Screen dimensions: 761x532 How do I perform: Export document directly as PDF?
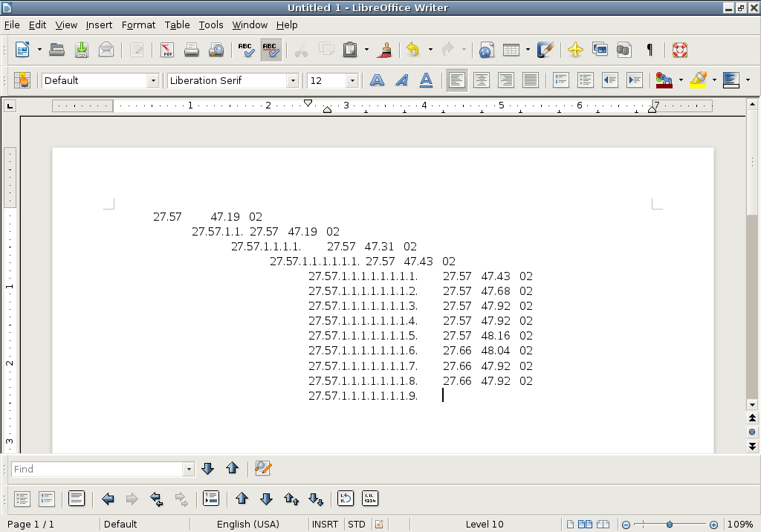(166, 50)
